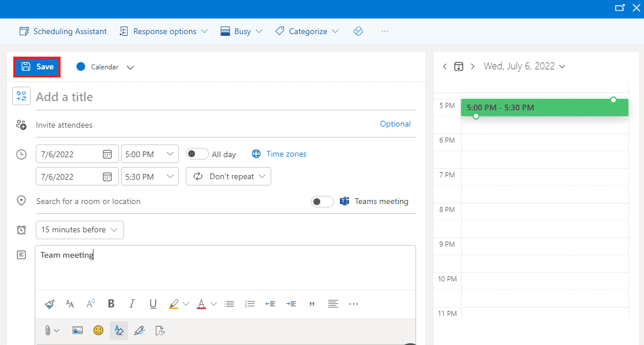
Task: Click the Format painter icon
Action: [x=50, y=304]
